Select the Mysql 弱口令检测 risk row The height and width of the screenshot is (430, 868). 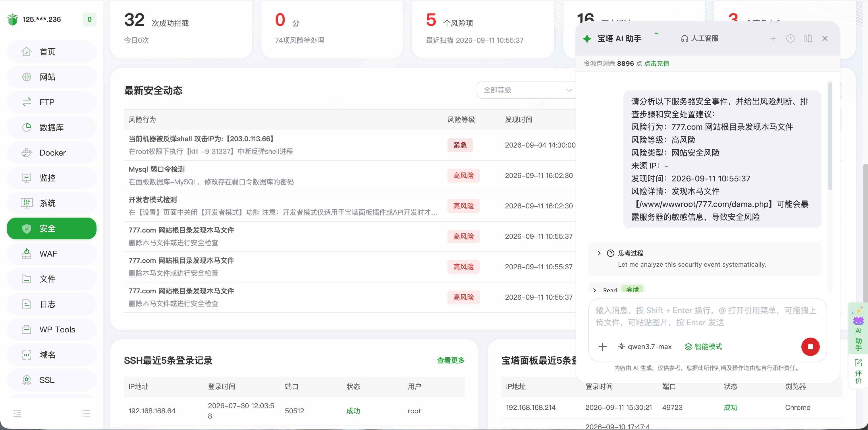tap(350, 176)
